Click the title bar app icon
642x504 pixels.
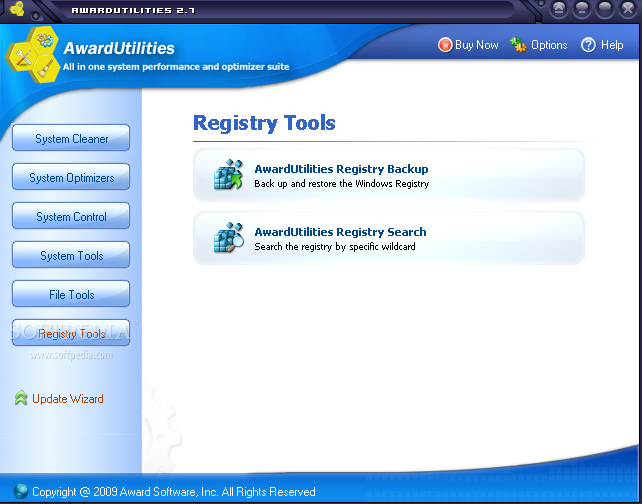point(17,8)
